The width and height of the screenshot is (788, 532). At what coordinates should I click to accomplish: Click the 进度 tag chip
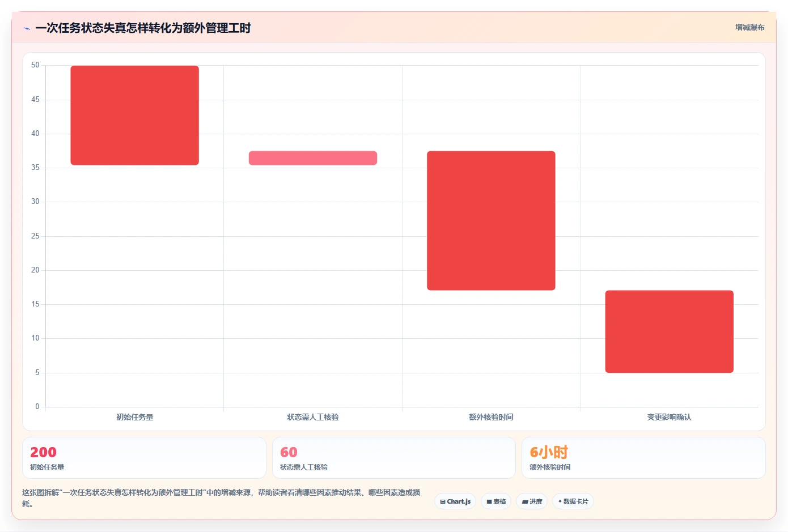click(532, 501)
